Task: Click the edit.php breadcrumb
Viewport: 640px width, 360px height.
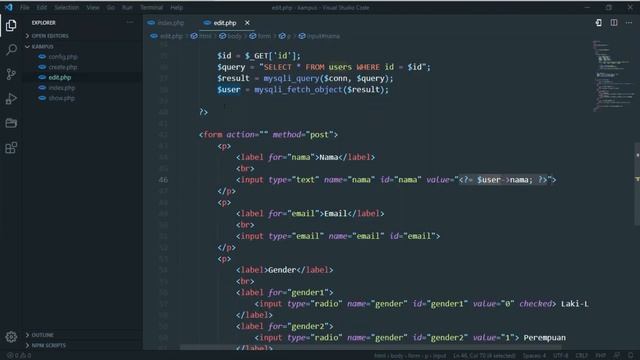Action: pos(167,36)
